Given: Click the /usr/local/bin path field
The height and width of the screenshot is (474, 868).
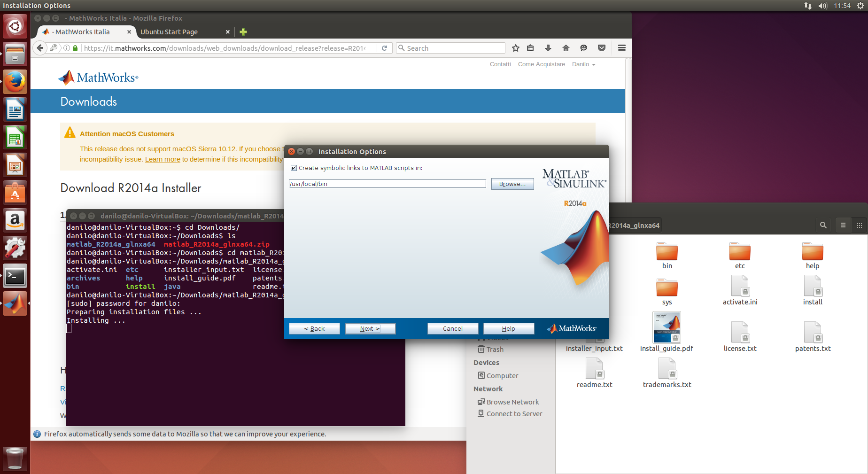Looking at the screenshot, I should 387,184.
